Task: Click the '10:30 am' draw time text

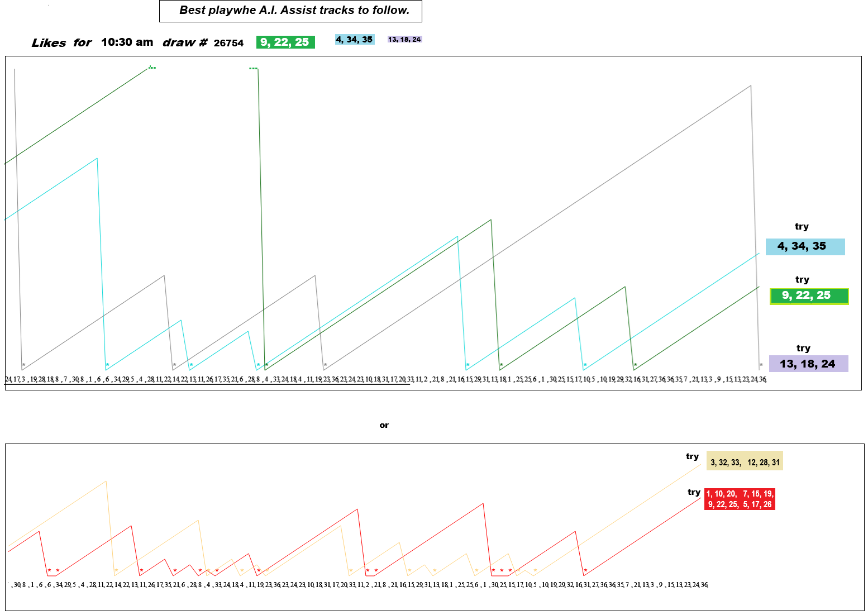Action: click(127, 42)
